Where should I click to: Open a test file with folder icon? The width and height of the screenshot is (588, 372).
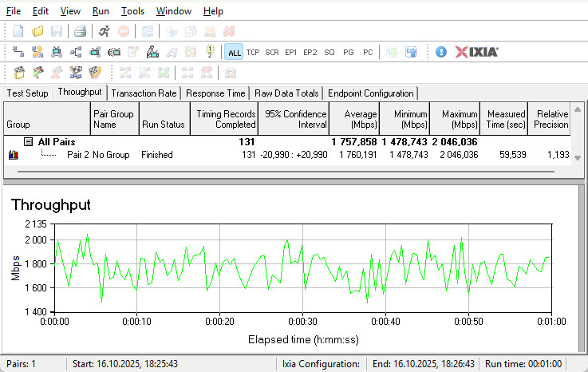click(x=37, y=31)
